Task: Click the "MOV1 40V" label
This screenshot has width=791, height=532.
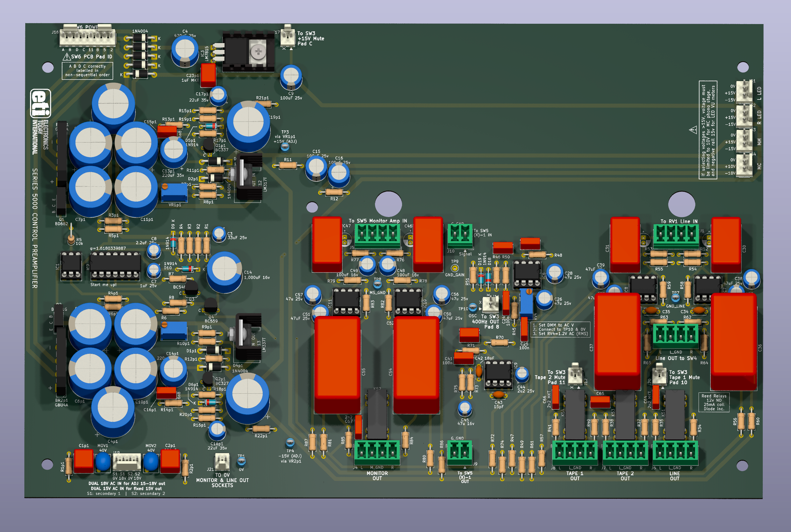Action: coord(103,448)
